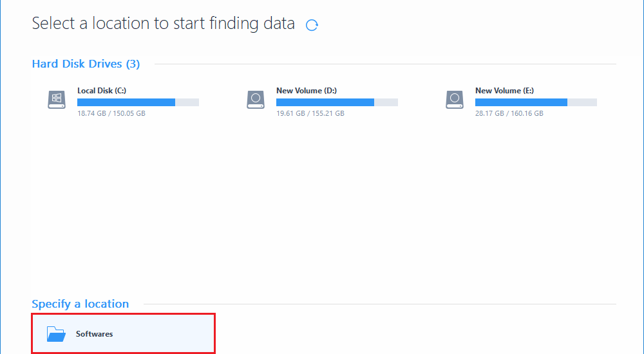
Task: Click the New Volume (E:) usage bar
Action: click(536, 102)
